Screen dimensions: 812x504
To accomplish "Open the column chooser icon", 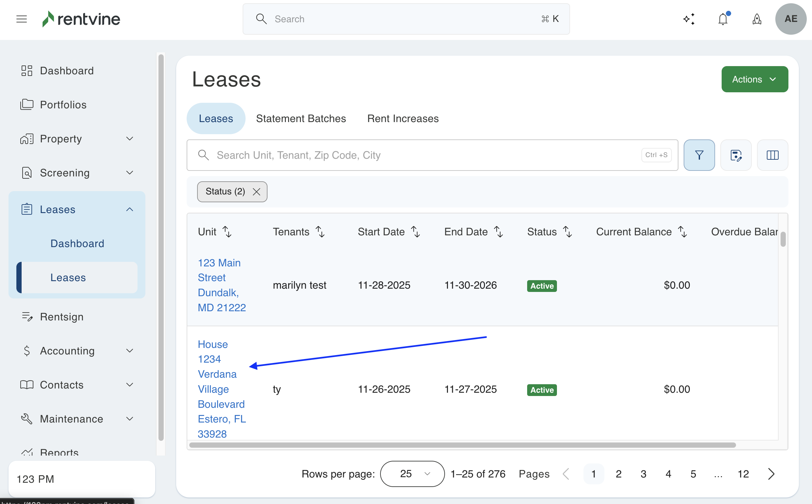I will [772, 155].
